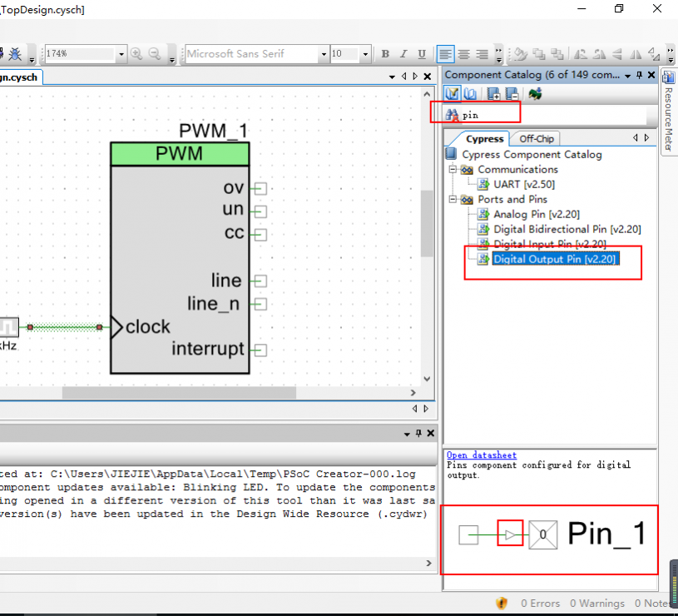The image size is (678, 616).
Task: Switch to the Off-Chip tab
Action: coord(536,139)
